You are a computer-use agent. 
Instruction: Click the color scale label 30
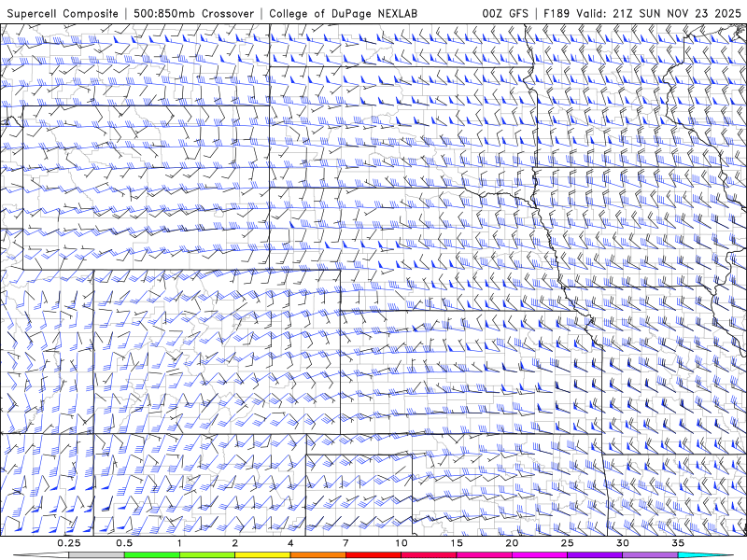click(x=622, y=543)
